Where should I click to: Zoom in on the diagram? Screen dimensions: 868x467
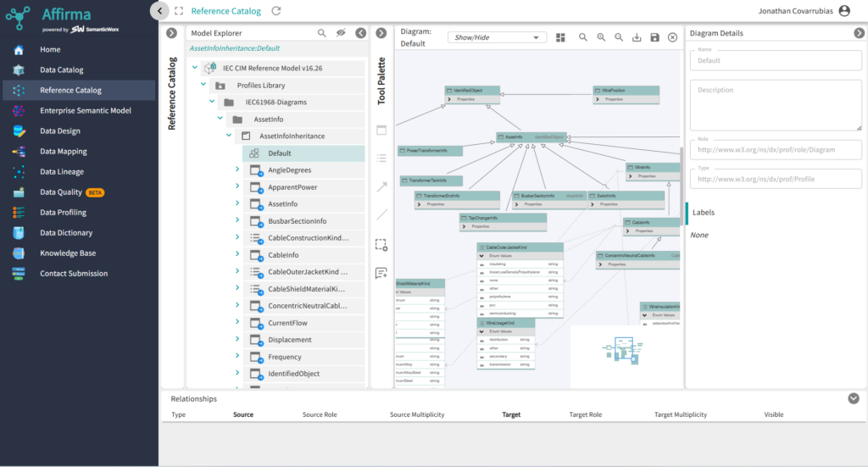click(601, 37)
